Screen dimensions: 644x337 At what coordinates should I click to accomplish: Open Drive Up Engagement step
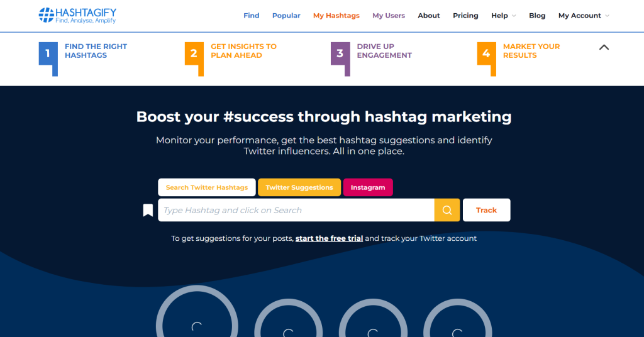384,51
